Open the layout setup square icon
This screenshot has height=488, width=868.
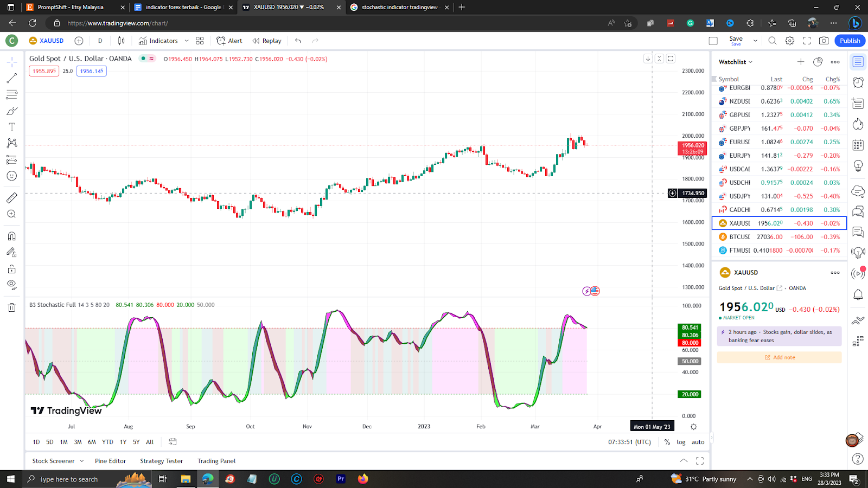coord(713,41)
